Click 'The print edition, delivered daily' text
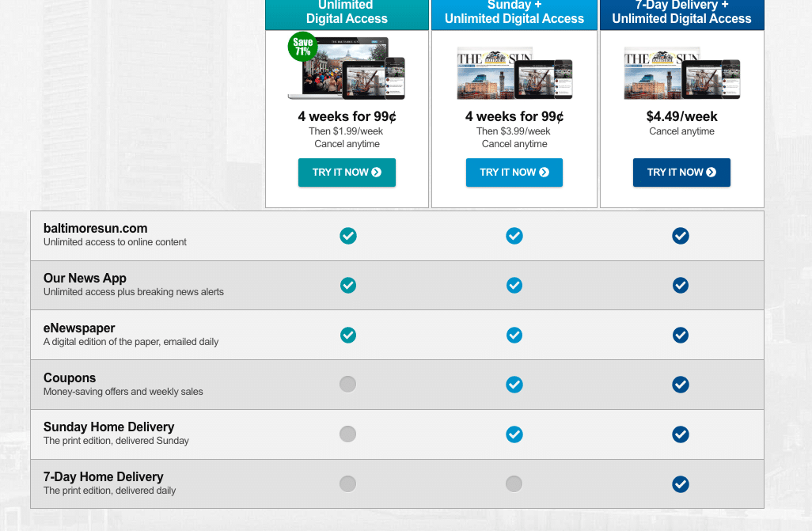This screenshot has height=531, width=812. (110, 491)
